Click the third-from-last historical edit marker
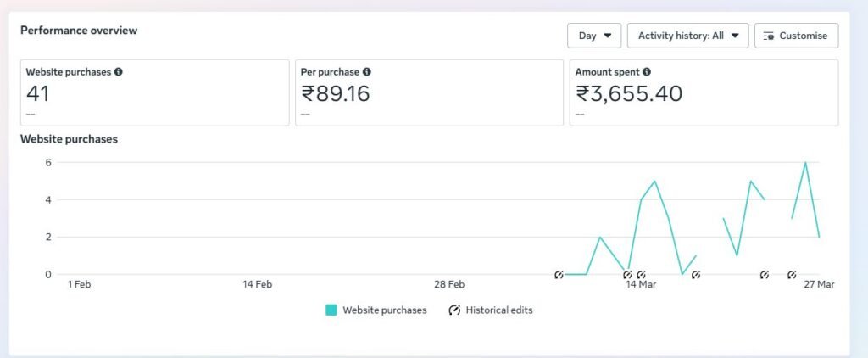868x358 pixels. click(696, 275)
